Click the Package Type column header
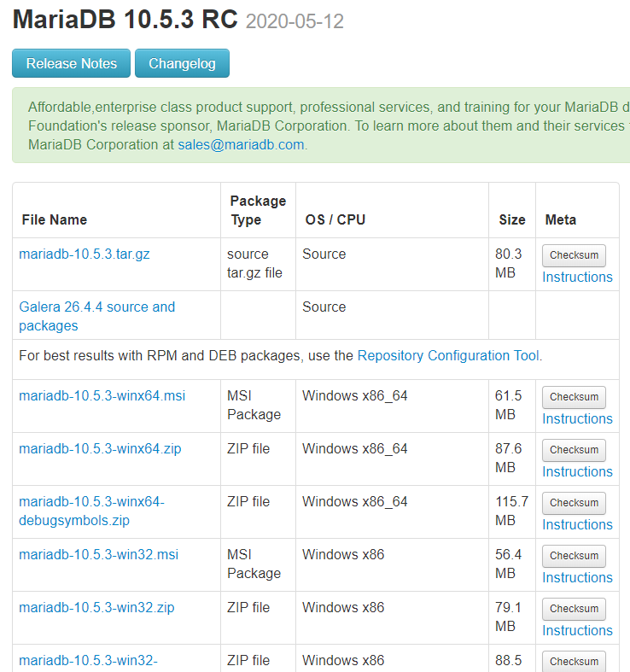This screenshot has width=630, height=672. click(258, 210)
